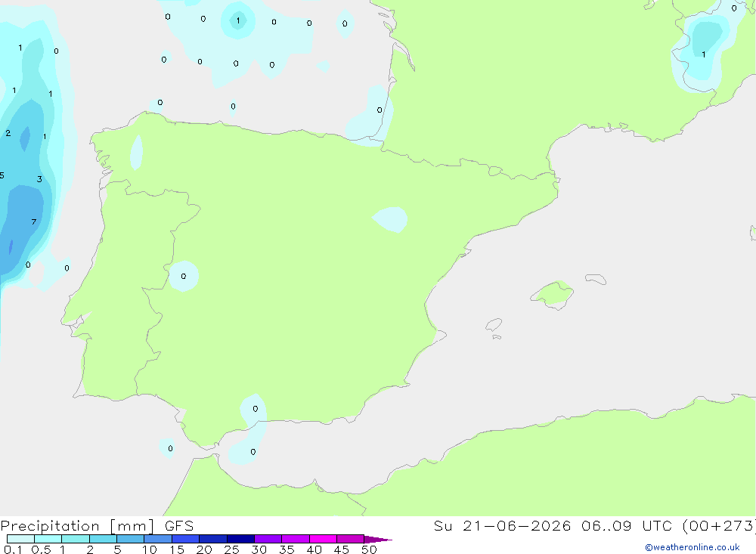Click the legend label '50'
The width and height of the screenshot is (756, 554).
pos(369,549)
